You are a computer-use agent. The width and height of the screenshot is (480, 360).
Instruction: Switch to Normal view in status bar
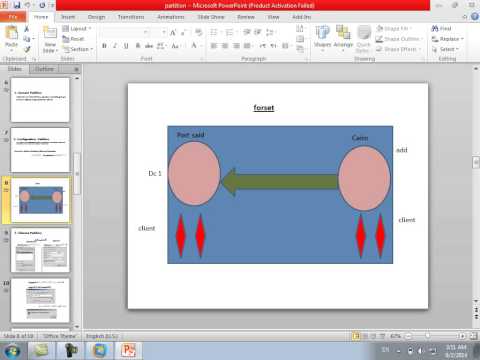click(x=356, y=336)
